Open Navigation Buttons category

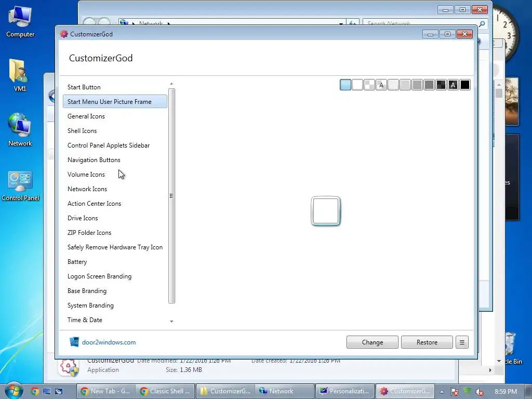click(115, 160)
